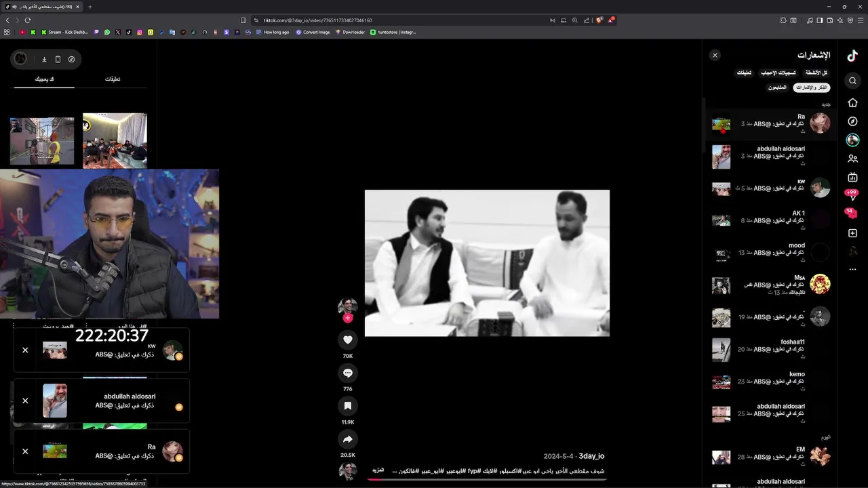Open TikTok home from the logo
Viewport: 868px width, 488px height.
click(852, 56)
